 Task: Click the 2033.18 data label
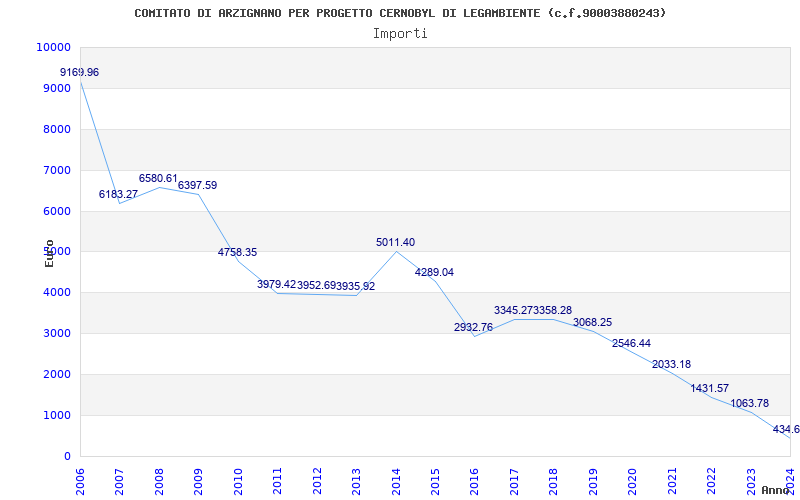coord(671,365)
